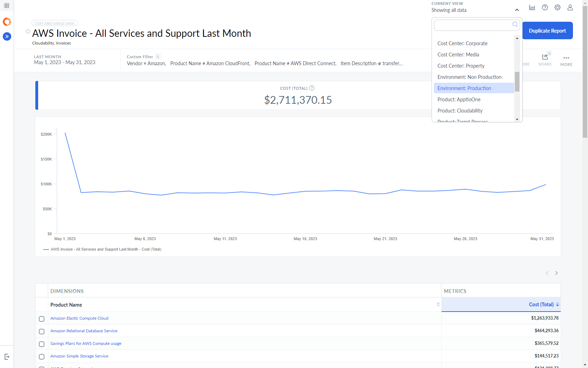Open the app grid waffle icon
The width and height of the screenshot is (588, 368).
point(6,5)
